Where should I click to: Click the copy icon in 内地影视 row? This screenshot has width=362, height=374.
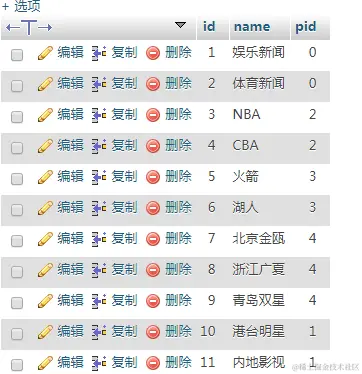click(99, 363)
